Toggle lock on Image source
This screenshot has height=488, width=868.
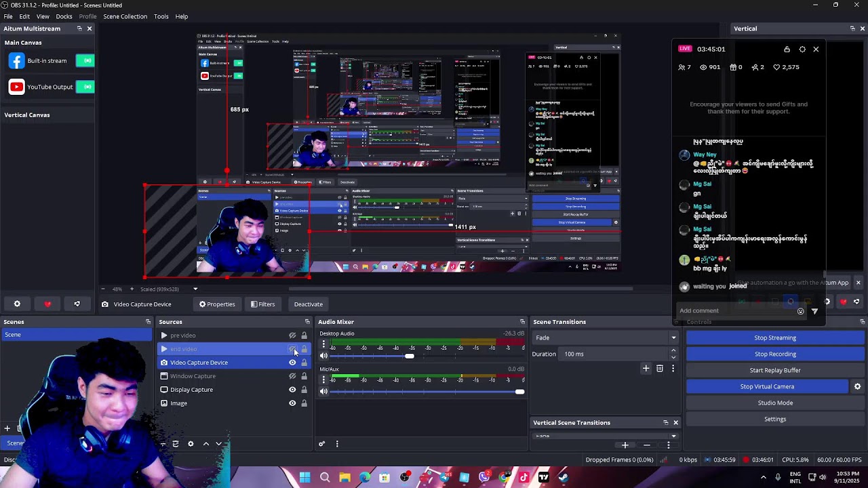pyautogui.click(x=304, y=403)
